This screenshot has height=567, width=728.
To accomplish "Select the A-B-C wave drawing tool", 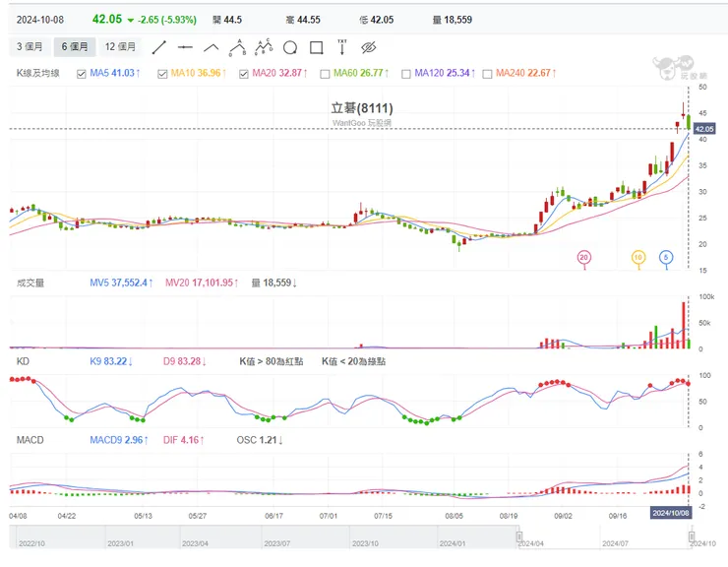I will click(x=264, y=47).
